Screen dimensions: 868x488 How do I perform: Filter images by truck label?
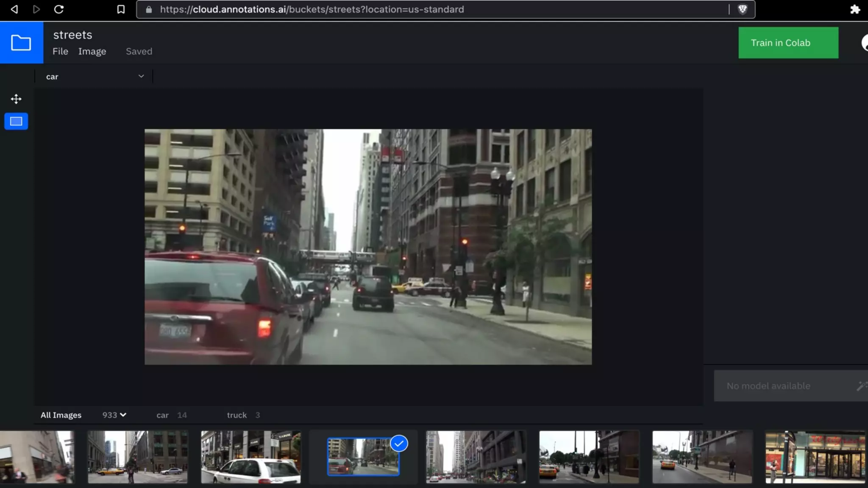(x=237, y=415)
